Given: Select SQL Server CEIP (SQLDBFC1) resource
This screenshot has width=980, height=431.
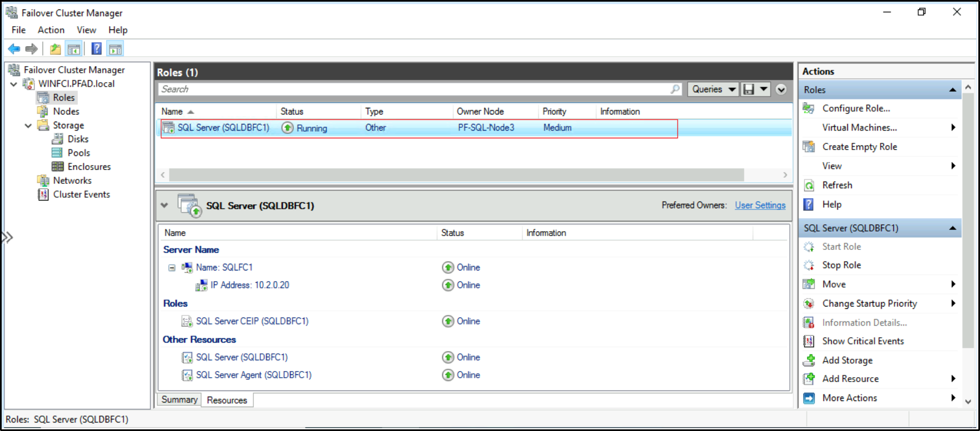Looking at the screenshot, I should 252,322.
